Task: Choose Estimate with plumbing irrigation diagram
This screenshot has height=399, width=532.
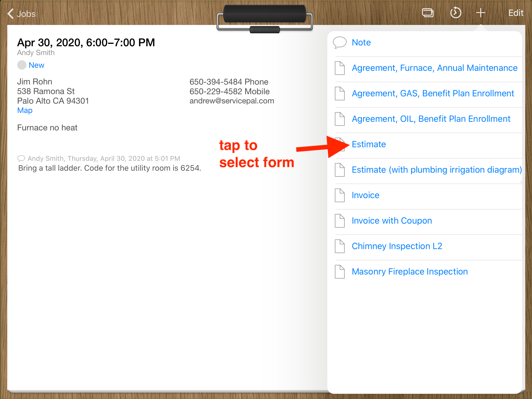Action: coord(436,170)
